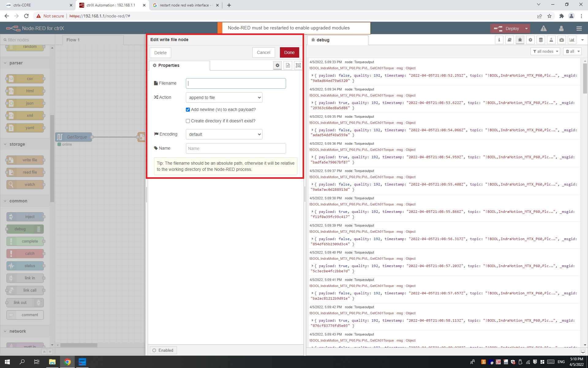
Task: Click the warning triangle notification icon
Action: point(543,28)
